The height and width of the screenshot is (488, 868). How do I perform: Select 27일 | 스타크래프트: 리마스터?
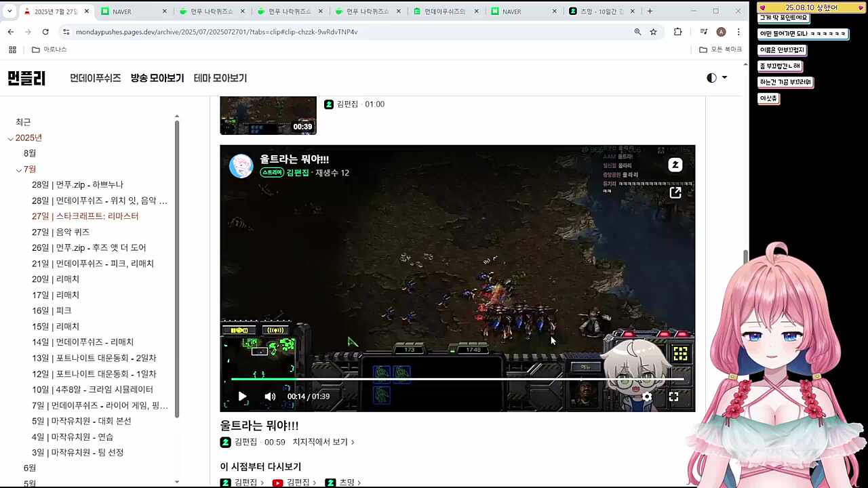click(x=85, y=216)
